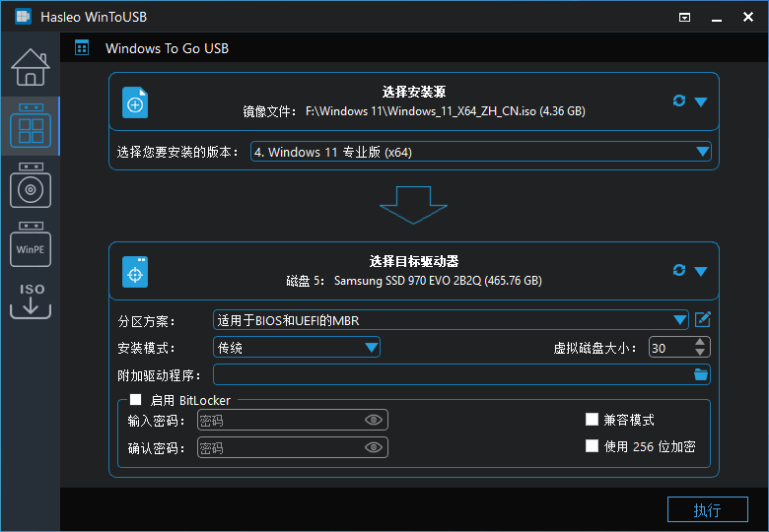769x532 pixels.
Task: Click the 选择安装源 heading
Action: [x=414, y=92]
